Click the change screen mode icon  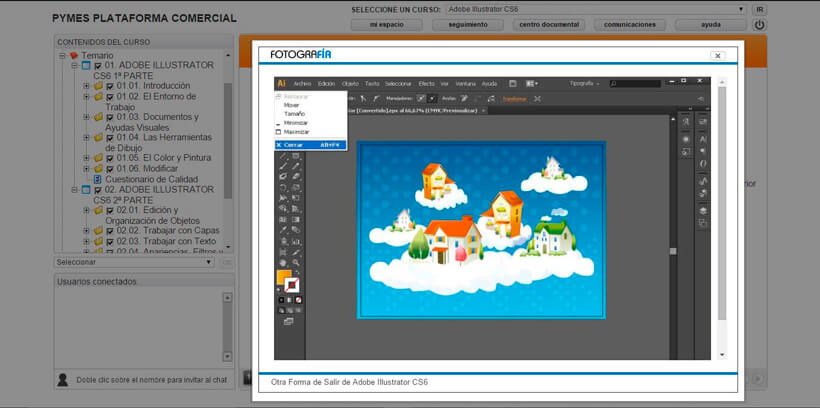(289, 321)
